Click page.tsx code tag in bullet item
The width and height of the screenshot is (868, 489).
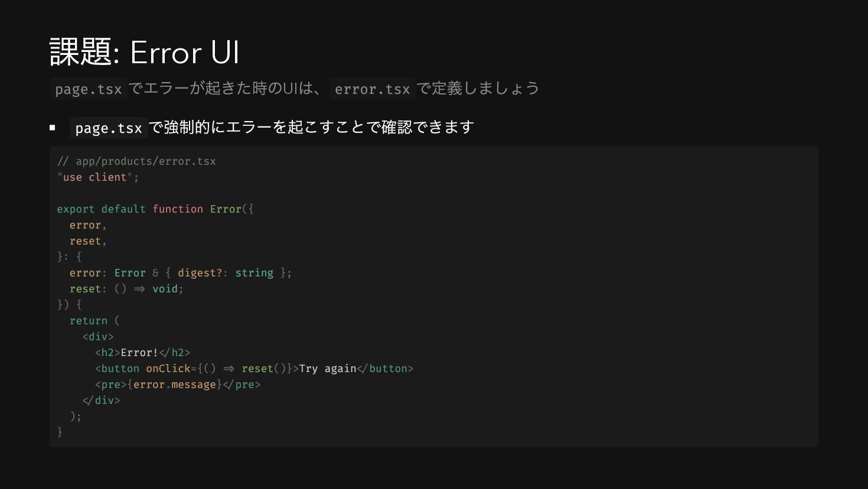coord(109,128)
